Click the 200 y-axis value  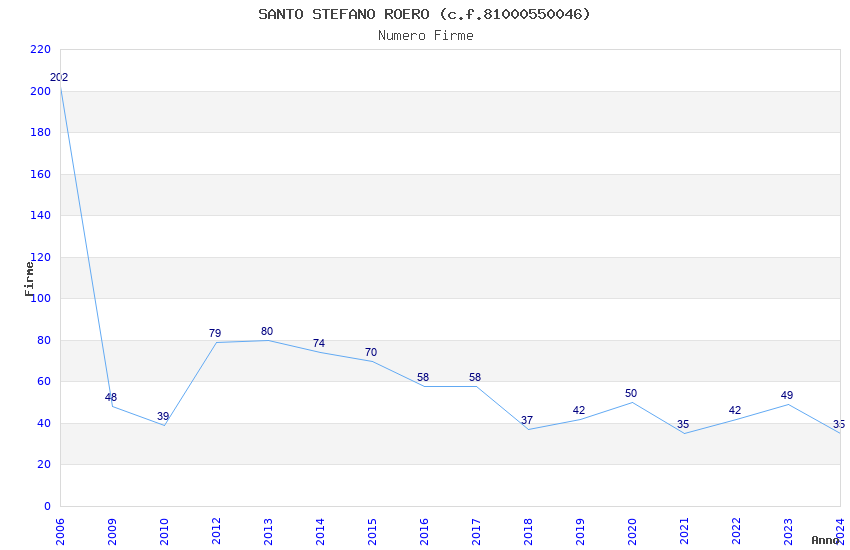coord(41,92)
